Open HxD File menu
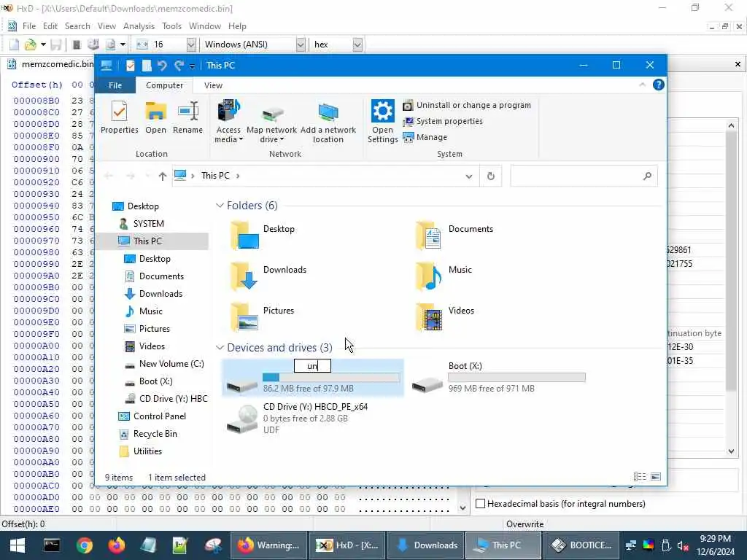The image size is (747, 560). click(x=29, y=26)
